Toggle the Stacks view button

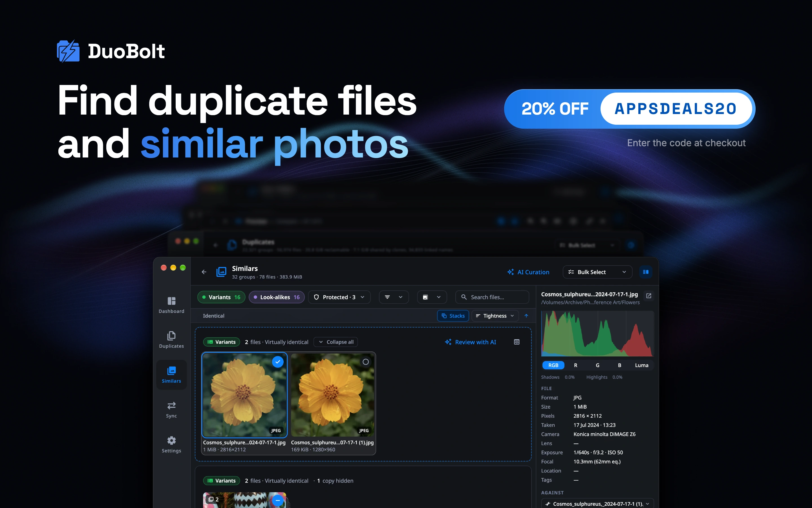tap(453, 316)
